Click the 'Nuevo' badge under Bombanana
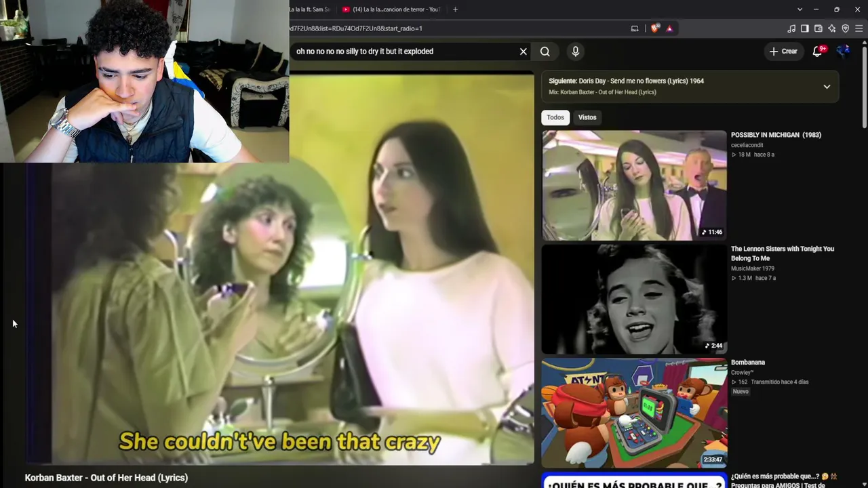This screenshot has width=868, height=488. 741,392
